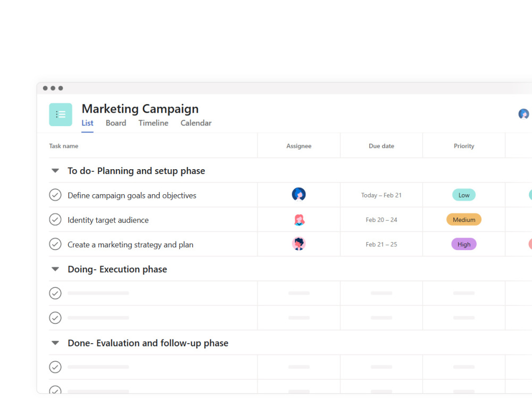Click assignee avatar for Identity target audience
The height and width of the screenshot is (399, 532).
(298, 220)
